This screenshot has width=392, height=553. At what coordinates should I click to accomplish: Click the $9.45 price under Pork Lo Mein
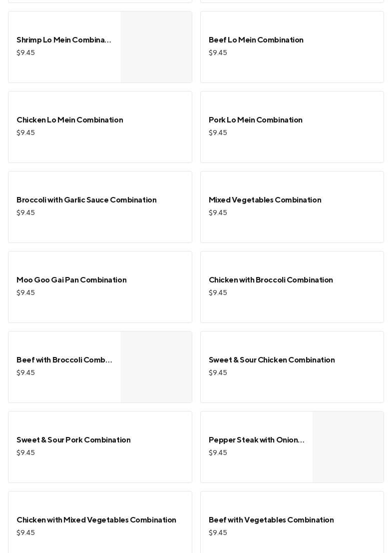tap(218, 133)
